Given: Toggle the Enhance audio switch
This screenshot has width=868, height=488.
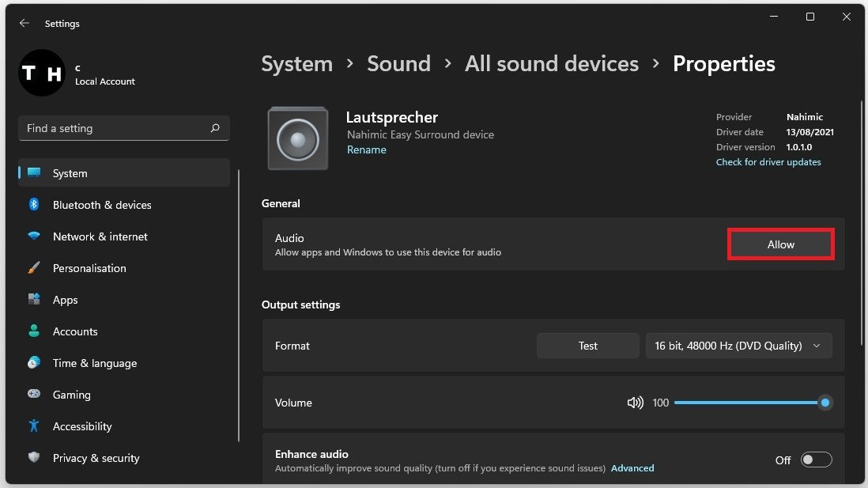Looking at the screenshot, I should [x=816, y=460].
